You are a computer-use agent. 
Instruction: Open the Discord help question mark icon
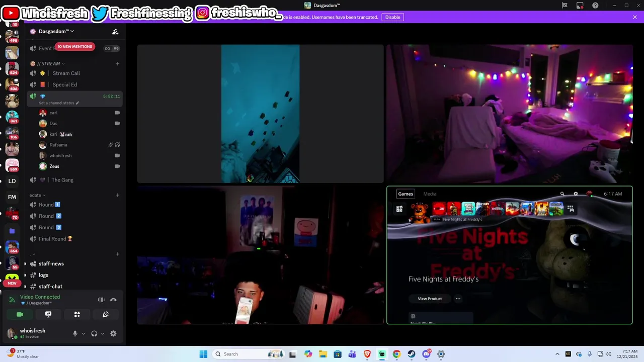pos(596,6)
